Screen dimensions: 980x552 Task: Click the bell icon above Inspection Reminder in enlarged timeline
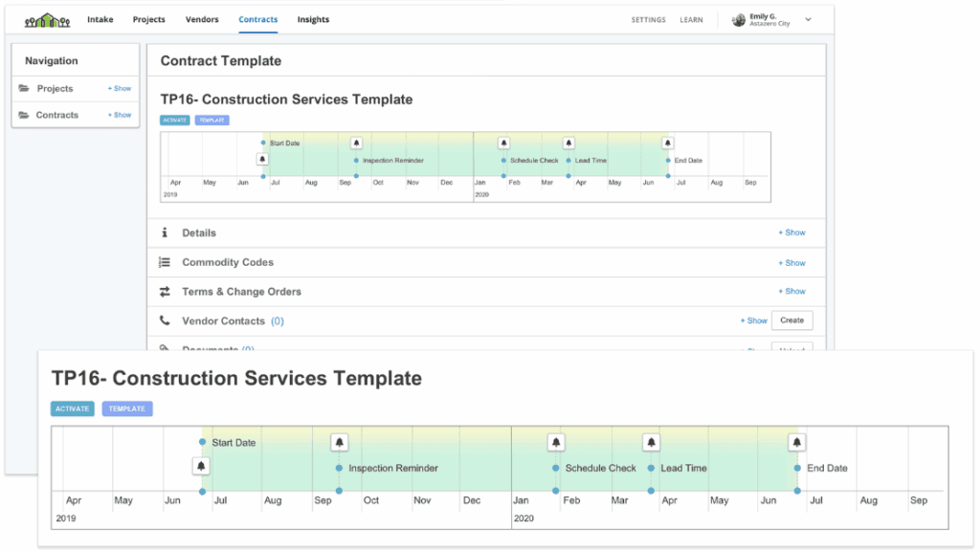click(x=340, y=442)
